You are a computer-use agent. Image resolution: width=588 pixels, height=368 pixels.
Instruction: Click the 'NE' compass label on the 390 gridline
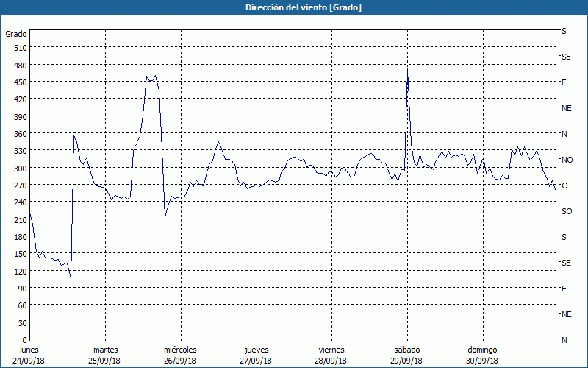567,108
